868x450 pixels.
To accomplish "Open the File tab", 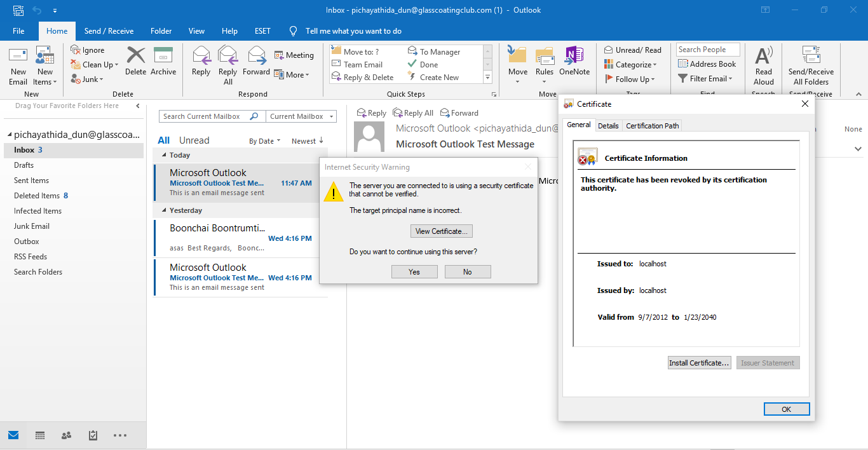I will tap(18, 31).
